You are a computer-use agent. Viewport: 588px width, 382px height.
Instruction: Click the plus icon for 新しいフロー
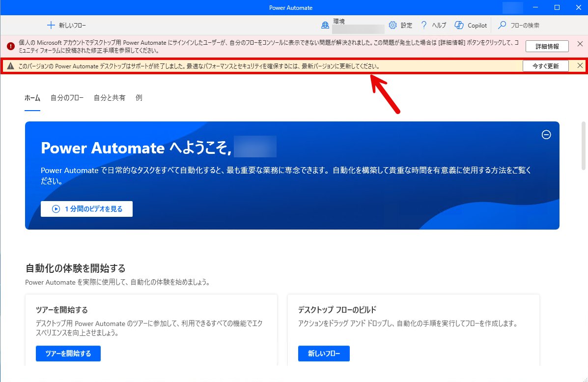tap(51, 25)
